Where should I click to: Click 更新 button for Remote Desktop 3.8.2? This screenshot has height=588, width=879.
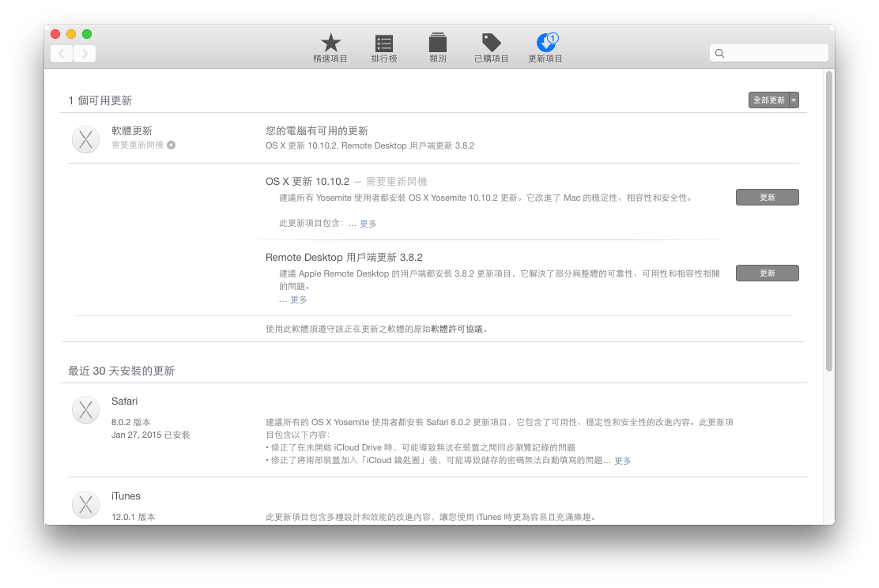(x=768, y=273)
